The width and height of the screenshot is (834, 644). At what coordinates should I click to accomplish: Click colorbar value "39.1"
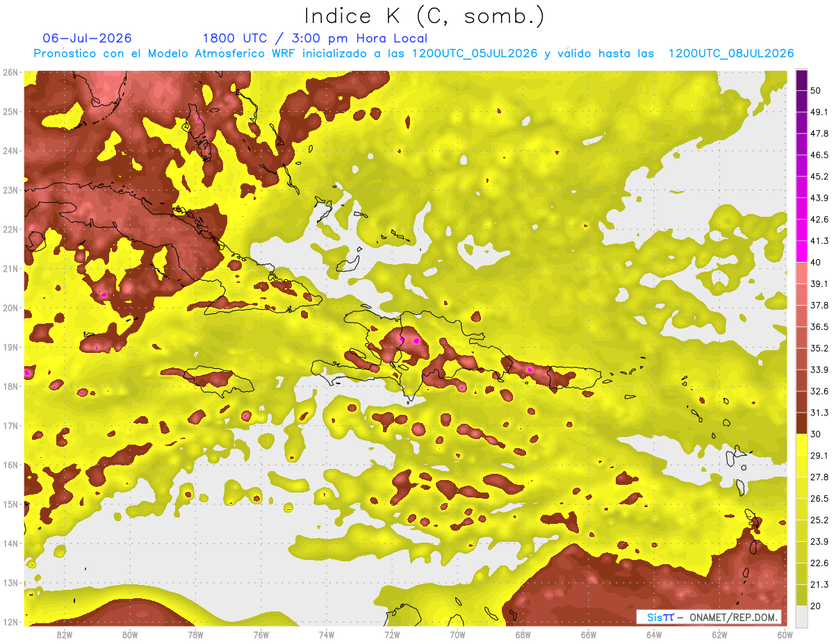coord(819,283)
